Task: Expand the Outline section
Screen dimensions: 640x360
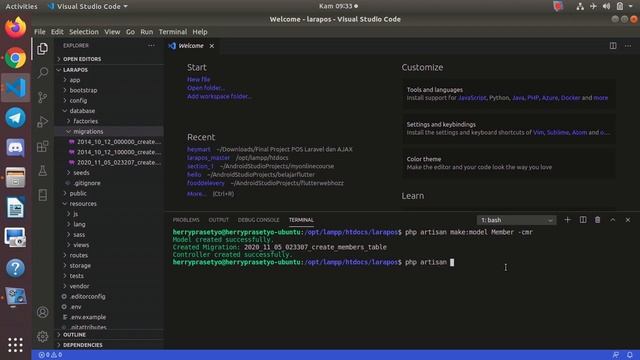Action: [110, 335]
